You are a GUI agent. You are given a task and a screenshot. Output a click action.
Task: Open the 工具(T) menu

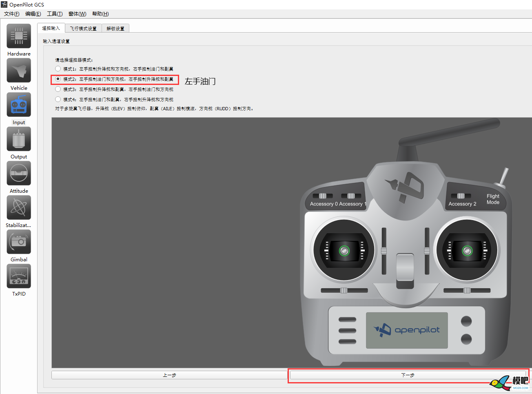coord(55,14)
